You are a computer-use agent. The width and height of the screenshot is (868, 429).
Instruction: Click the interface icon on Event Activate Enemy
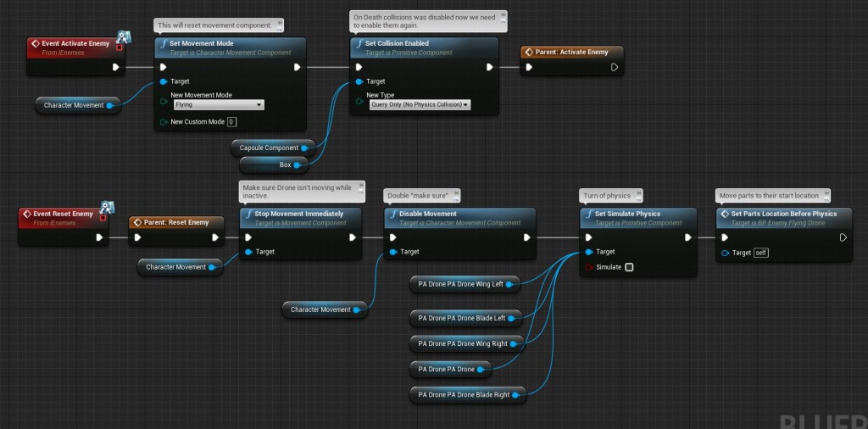(123, 38)
